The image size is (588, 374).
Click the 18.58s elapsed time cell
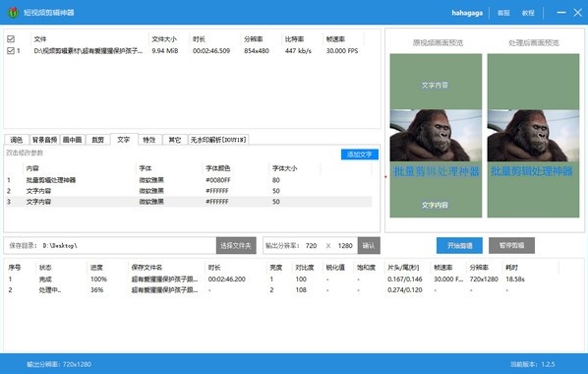515,279
